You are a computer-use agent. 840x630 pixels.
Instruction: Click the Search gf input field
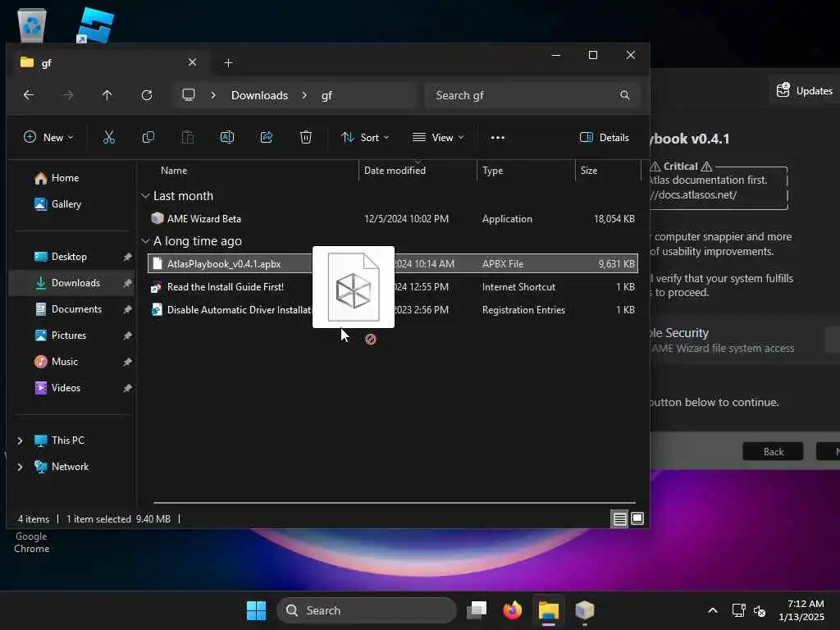coord(532,95)
